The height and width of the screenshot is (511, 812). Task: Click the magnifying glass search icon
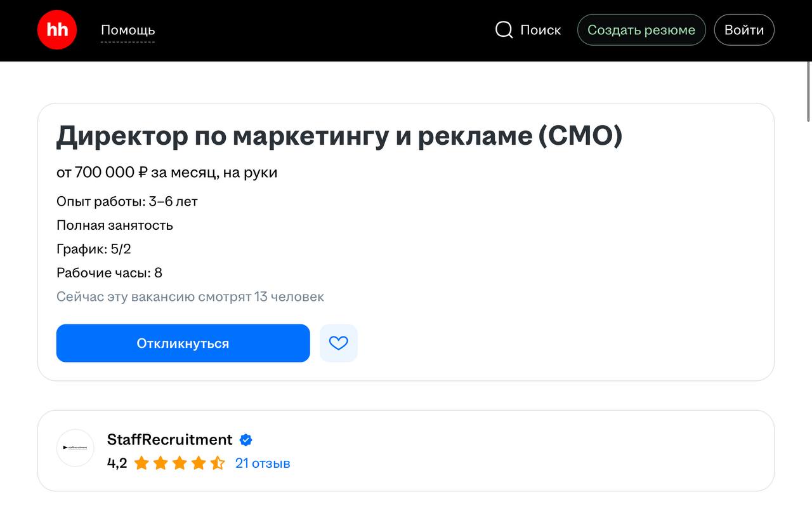(x=504, y=30)
